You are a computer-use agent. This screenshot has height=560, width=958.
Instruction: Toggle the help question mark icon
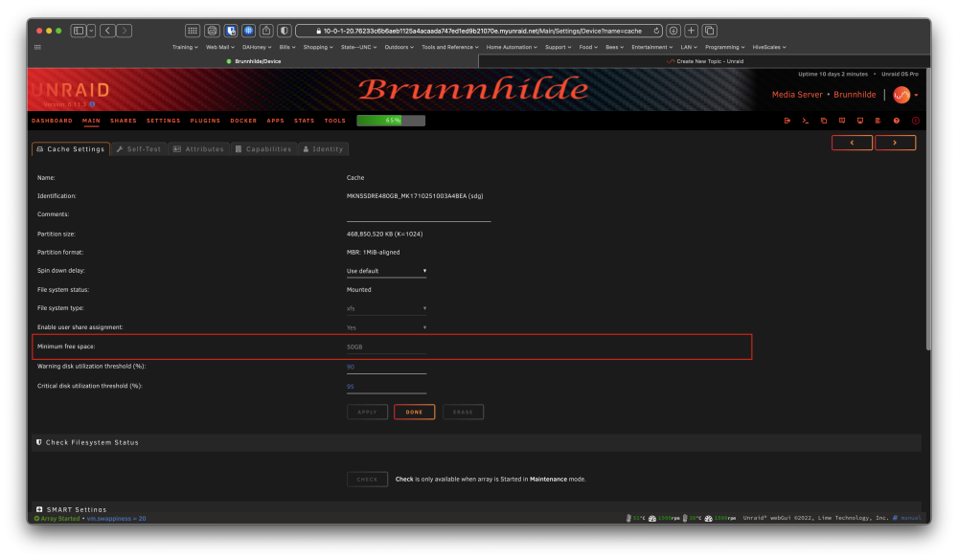click(x=897, y=121)
